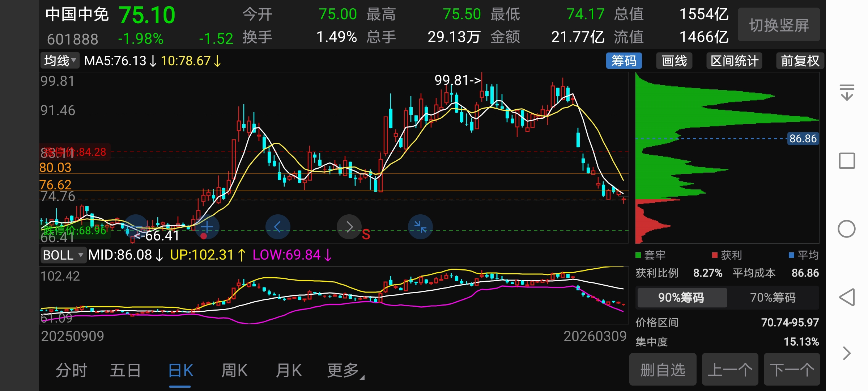
Task: Click the right arrow chart navigation button
Action: [349, 227]
